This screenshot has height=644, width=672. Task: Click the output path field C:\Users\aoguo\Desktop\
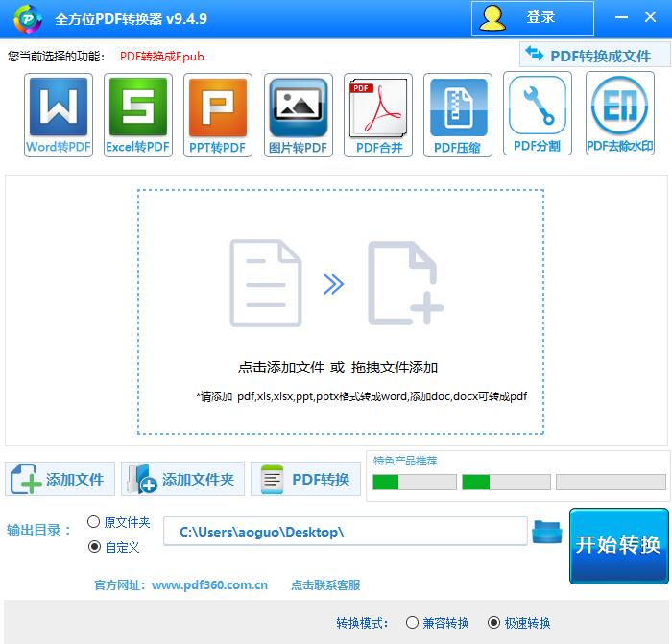[x=346, y=532]
